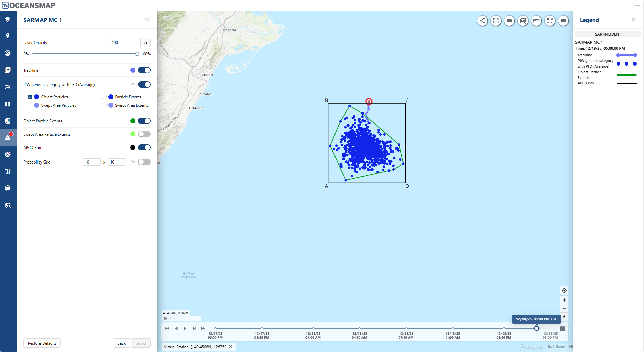Close the Virtual Station tab at the bottom
The height and width of the screenshot is (352, 644).
pyautogui.click(x=231, y=347)
